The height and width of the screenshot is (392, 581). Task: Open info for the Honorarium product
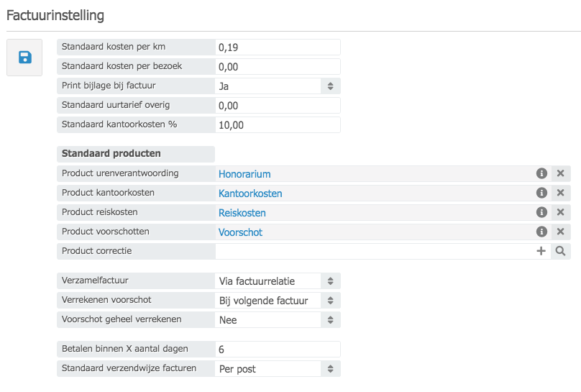(x=541, y=173)
